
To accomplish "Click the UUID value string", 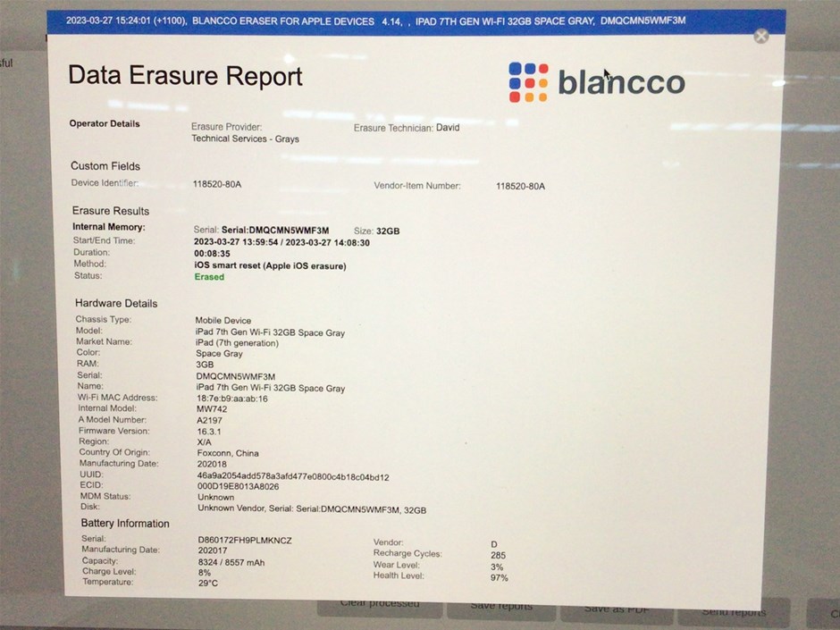I will click(x=292, y=477).
